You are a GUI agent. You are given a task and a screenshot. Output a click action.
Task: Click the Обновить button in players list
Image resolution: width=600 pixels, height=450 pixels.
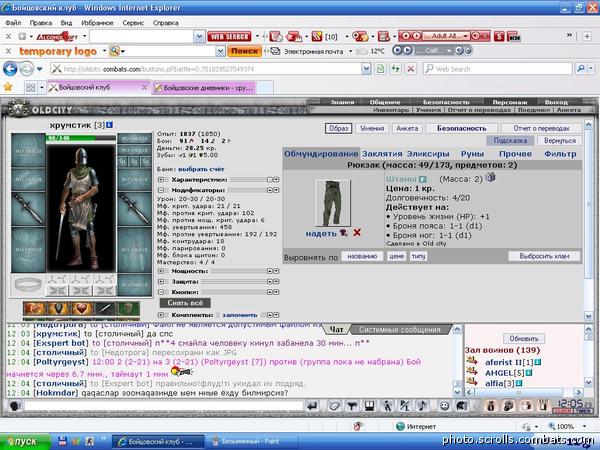(x=524, y=338)
